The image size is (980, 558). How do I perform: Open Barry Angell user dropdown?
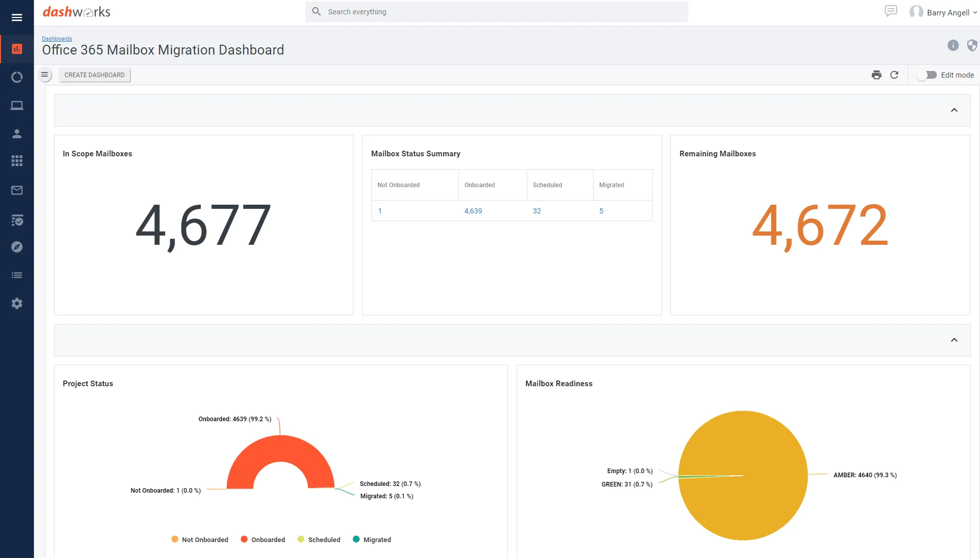pos(948,12)
